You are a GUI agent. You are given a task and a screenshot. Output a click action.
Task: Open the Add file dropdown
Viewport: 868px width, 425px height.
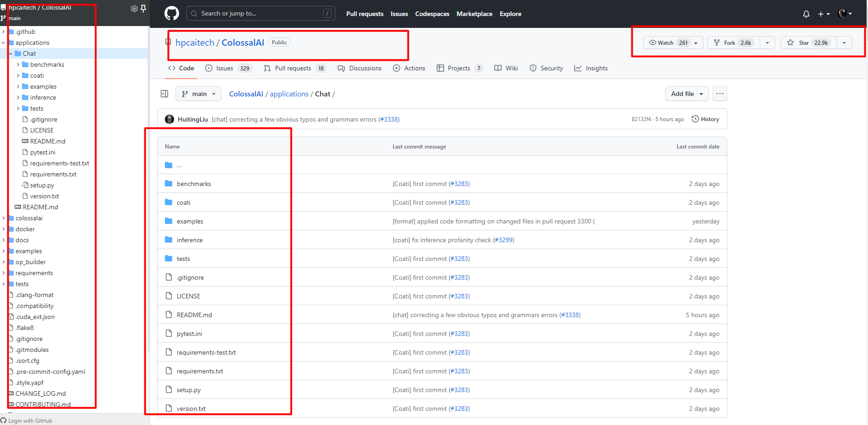tap(687, 94)
